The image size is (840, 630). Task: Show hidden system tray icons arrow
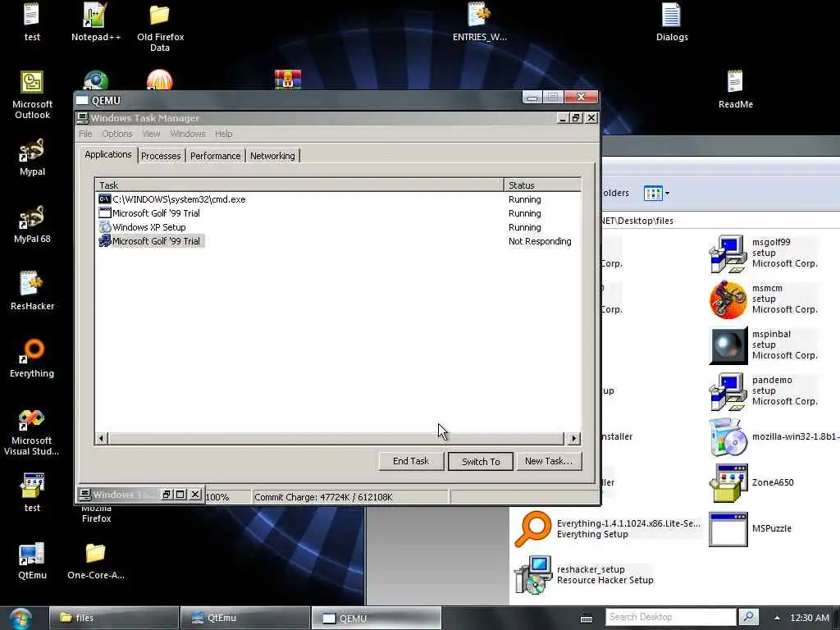[777, 618]
